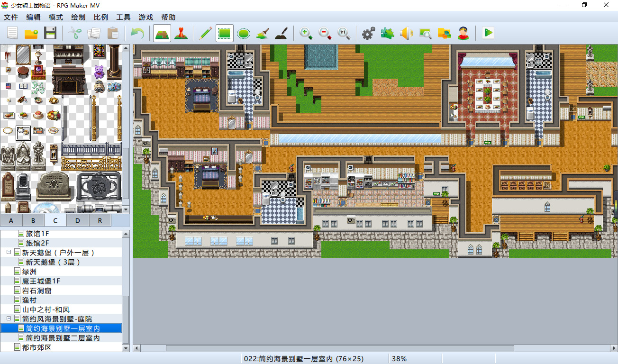Reset zoom to actual size 1:1
The height and width of the screenshot is (364, 618).
tap(344, 33)
